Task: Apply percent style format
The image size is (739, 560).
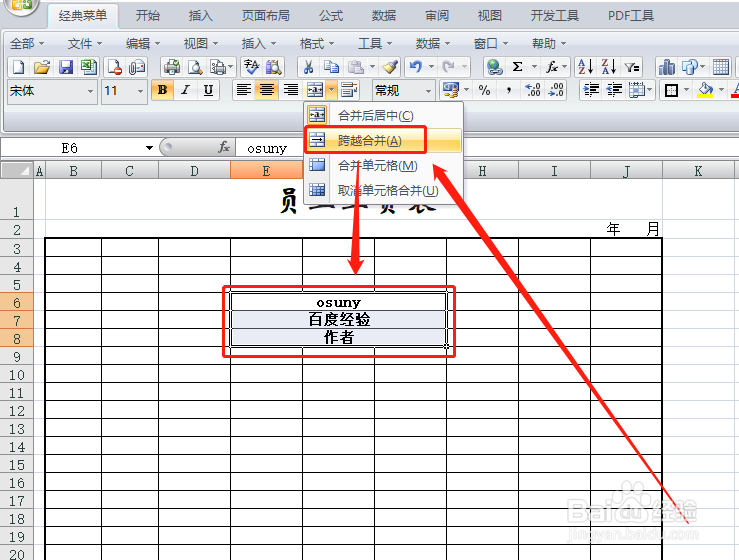Action: [484, 90]
